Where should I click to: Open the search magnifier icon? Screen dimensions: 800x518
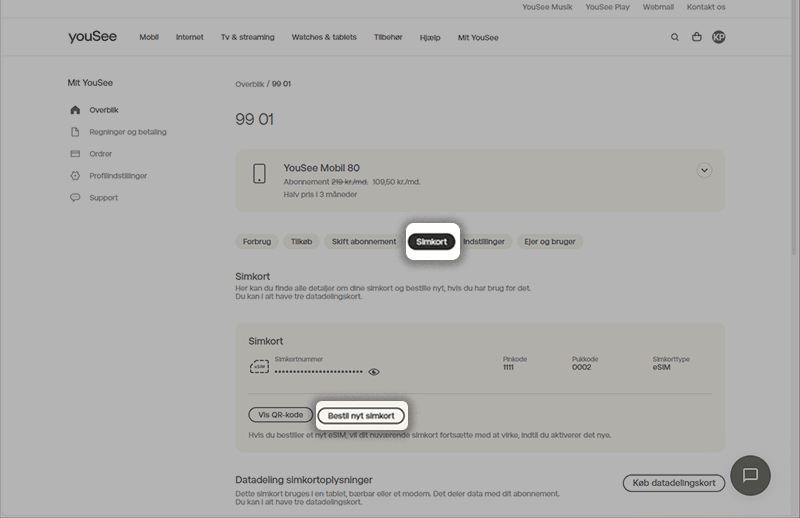(675, 37)
